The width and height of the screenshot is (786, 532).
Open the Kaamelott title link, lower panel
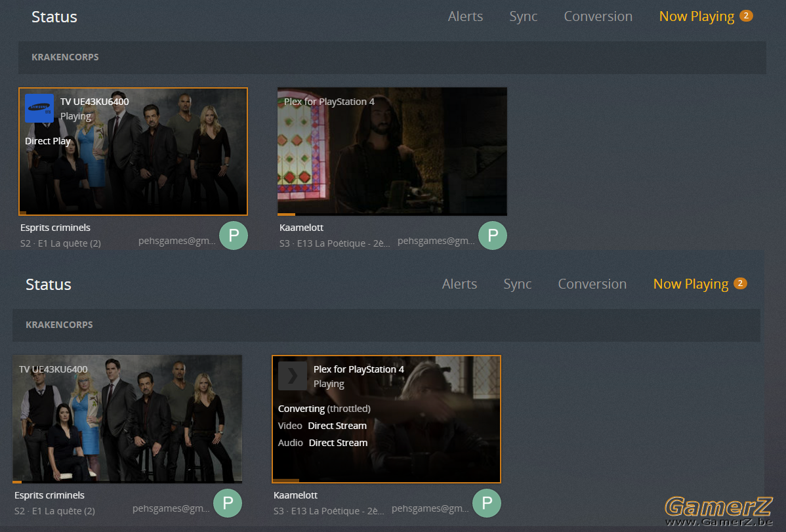[x=295, y=495]
